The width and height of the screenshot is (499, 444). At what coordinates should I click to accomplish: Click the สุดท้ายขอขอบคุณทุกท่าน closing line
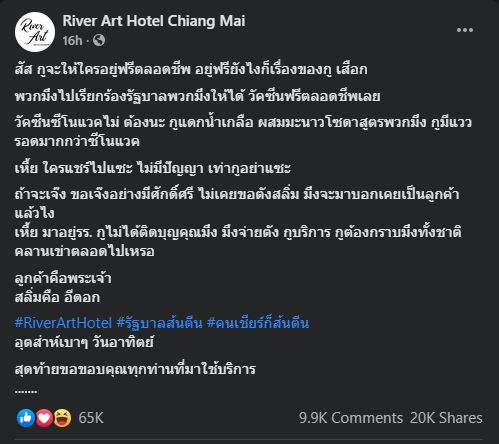tap(135, 369)
